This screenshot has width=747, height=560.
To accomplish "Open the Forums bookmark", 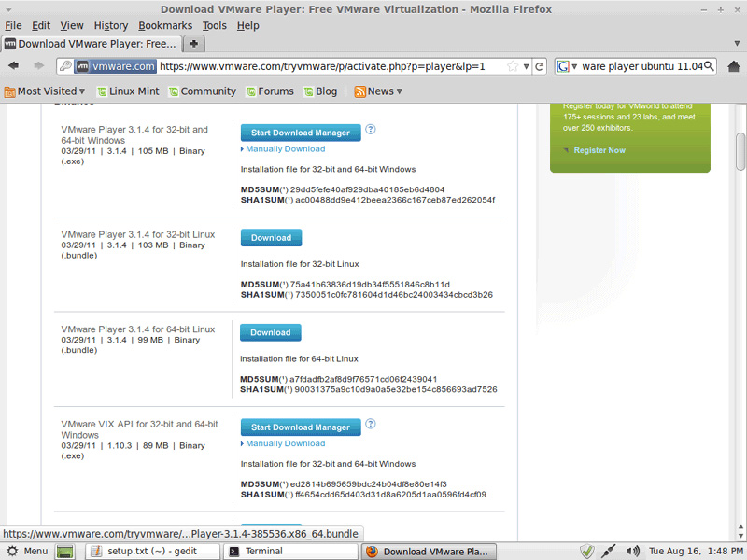I will [270, 91].
